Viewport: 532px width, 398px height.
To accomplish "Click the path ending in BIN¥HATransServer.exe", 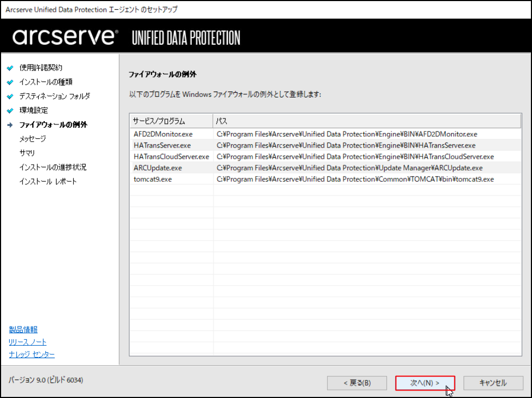I will coord(346,145).
